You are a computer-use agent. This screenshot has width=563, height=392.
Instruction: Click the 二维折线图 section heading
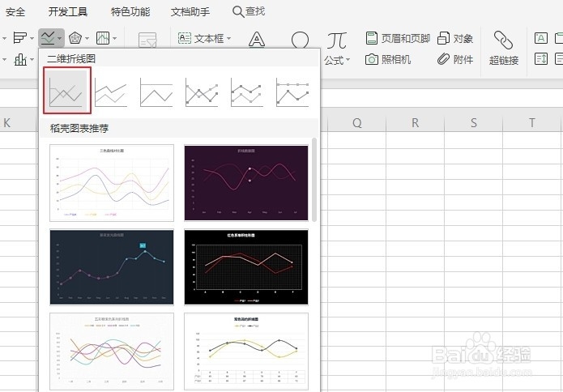tap(71, 58)
